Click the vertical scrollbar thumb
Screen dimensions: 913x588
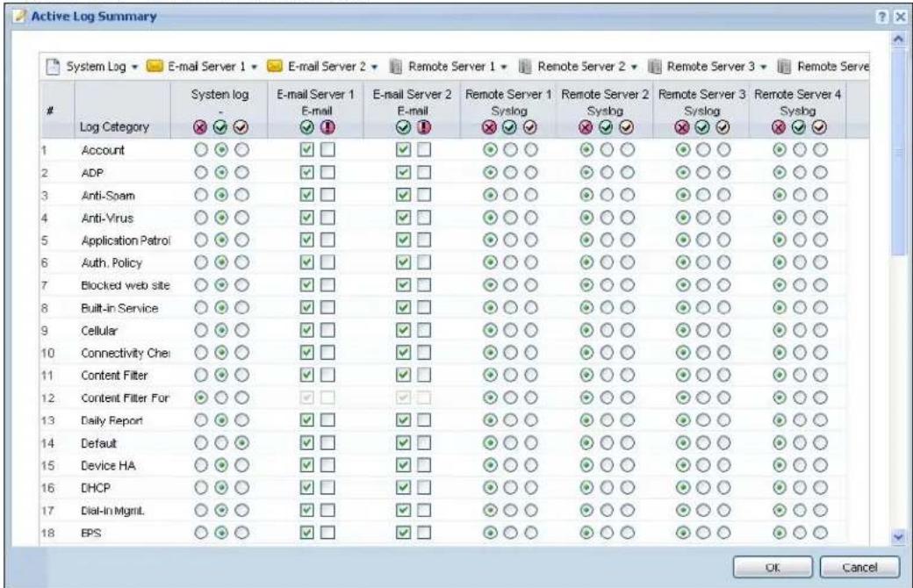pyautogui.click(x=898, y=151)
